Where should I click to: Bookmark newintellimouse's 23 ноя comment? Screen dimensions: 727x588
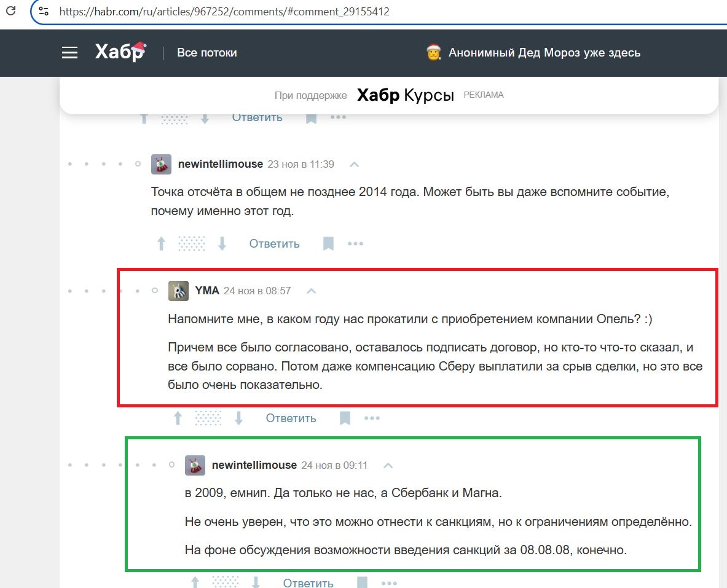[x=328, y=244]
